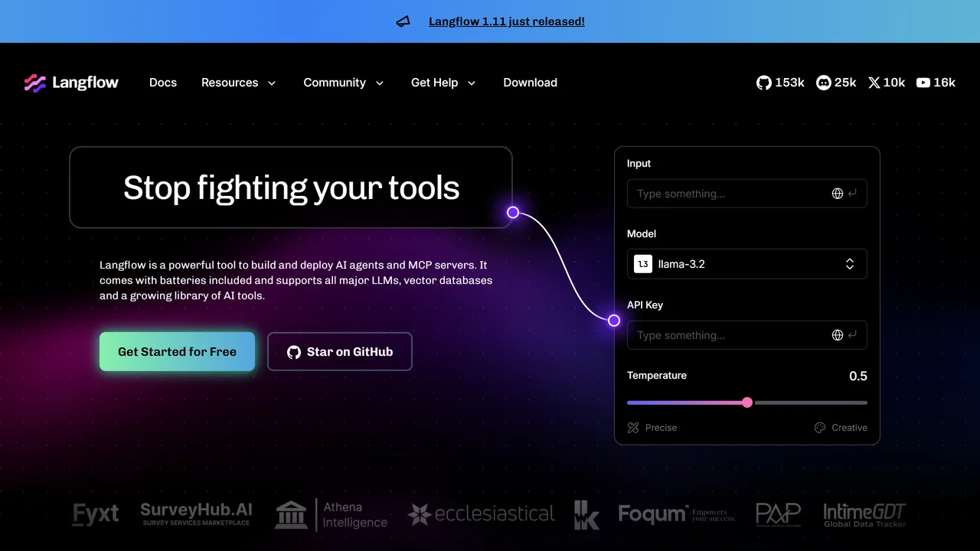Click the headline Stop fighting your tools
This screenshot has width=980, height=551.
pos(291,187)
